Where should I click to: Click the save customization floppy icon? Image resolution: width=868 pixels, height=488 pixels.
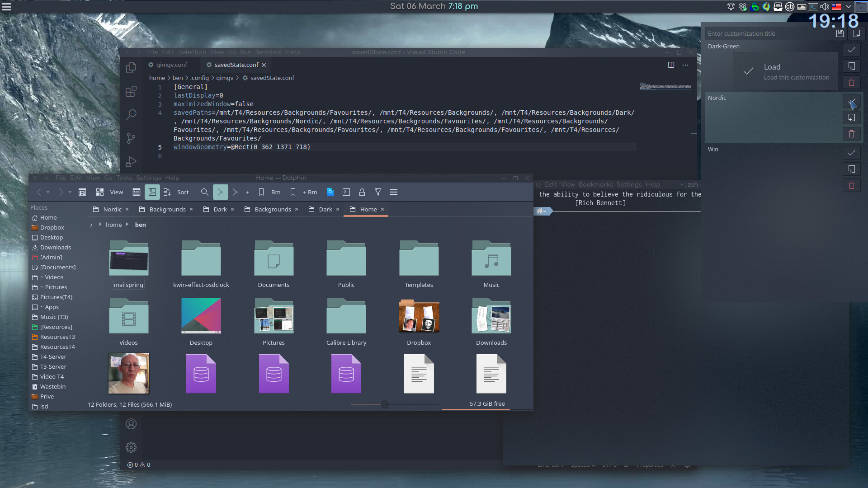[x=840, y=33]
